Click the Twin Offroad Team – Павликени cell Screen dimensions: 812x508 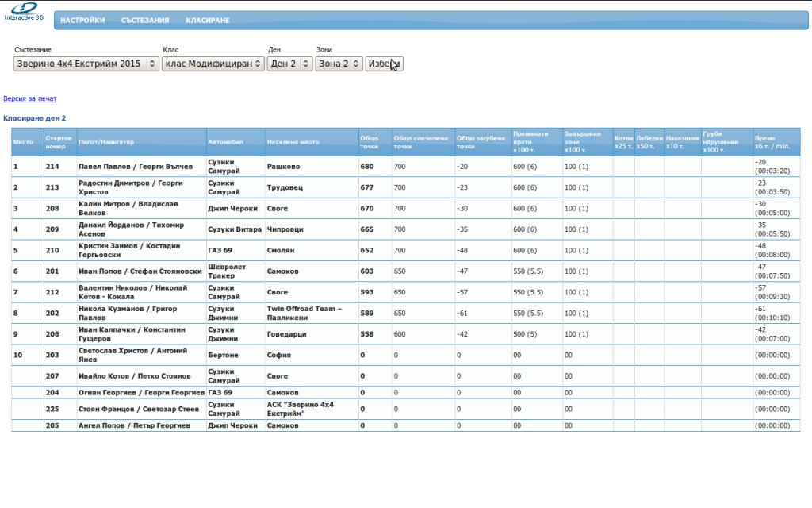pyautogui.click(x=304, y=313)
